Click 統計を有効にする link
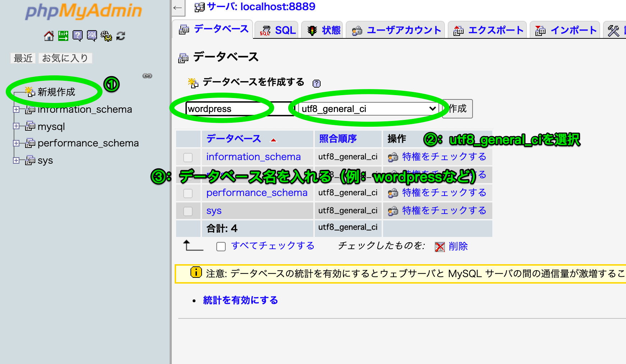 (x=240, y=300)
